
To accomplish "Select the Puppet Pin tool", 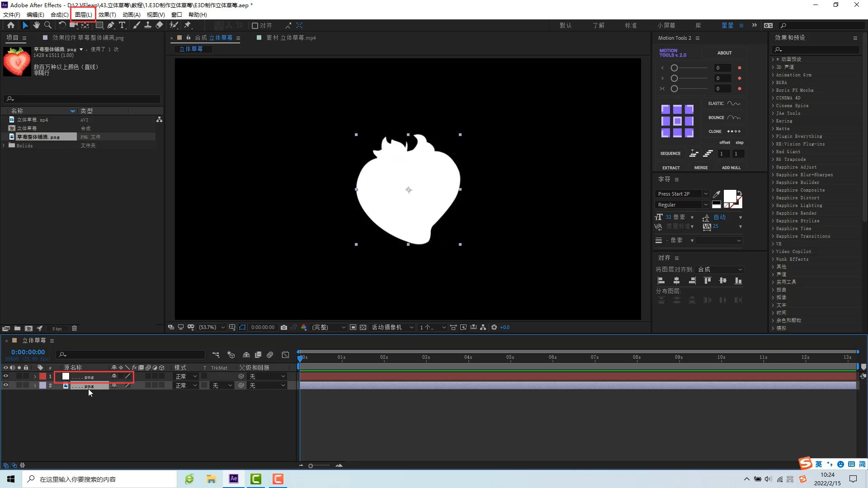I will point(188,25).
